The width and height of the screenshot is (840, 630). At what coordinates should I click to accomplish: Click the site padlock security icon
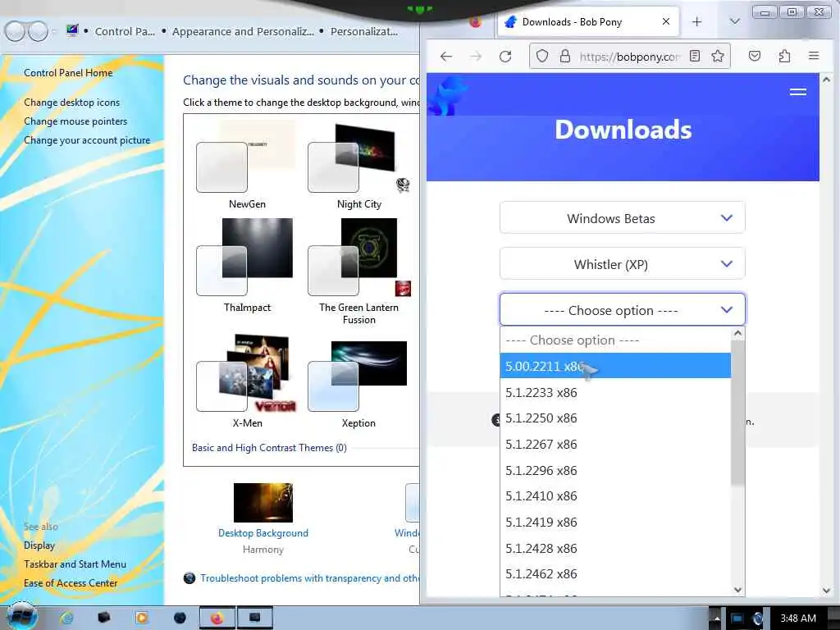pyautogui.click(x=564, y=57)
